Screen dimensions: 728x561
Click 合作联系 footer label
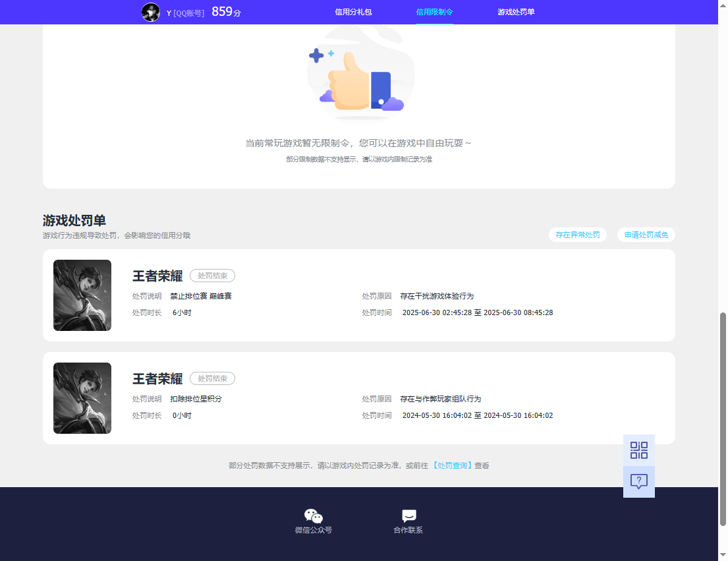(408, 530)
